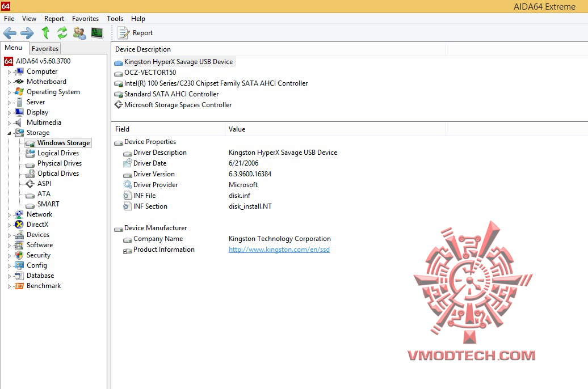
Task: Go back with the blue left arrow
Action: (x=10, y=33)
